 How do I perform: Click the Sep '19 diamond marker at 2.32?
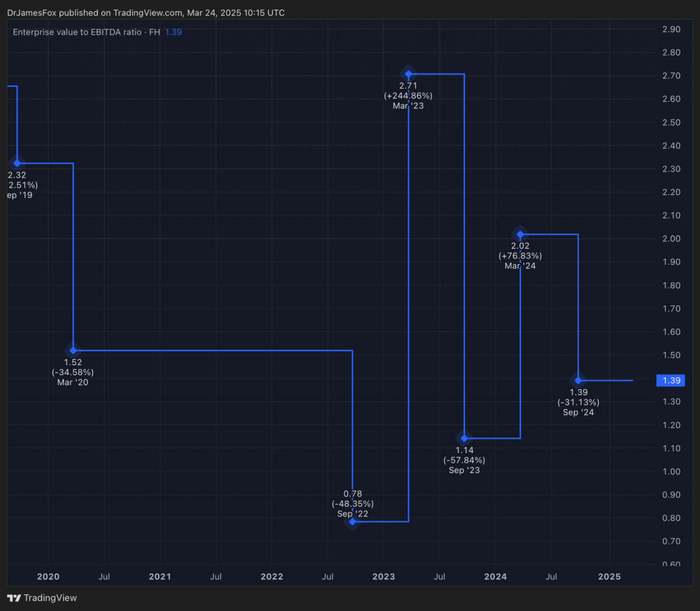pyautogui.click(x=17, y=163)
